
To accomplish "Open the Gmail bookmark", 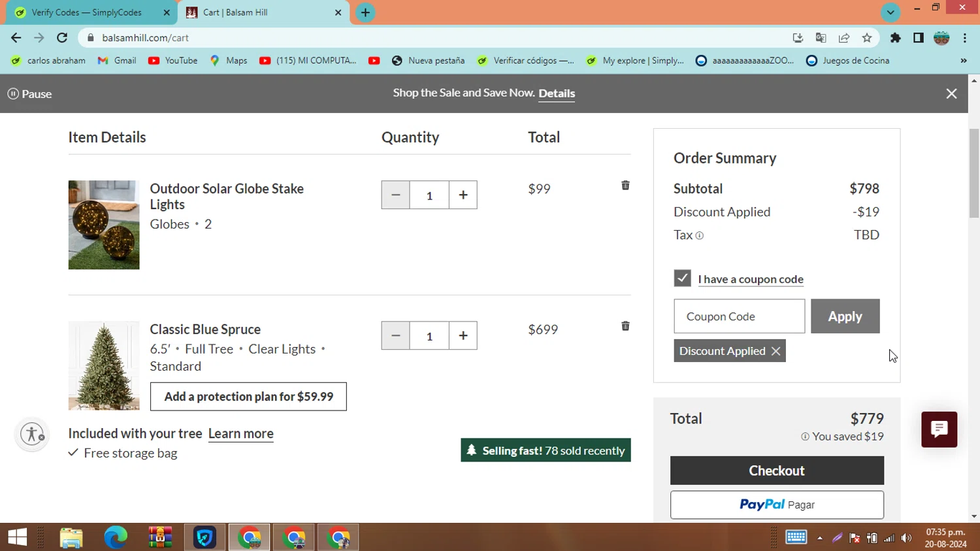I will coord(117,61).
